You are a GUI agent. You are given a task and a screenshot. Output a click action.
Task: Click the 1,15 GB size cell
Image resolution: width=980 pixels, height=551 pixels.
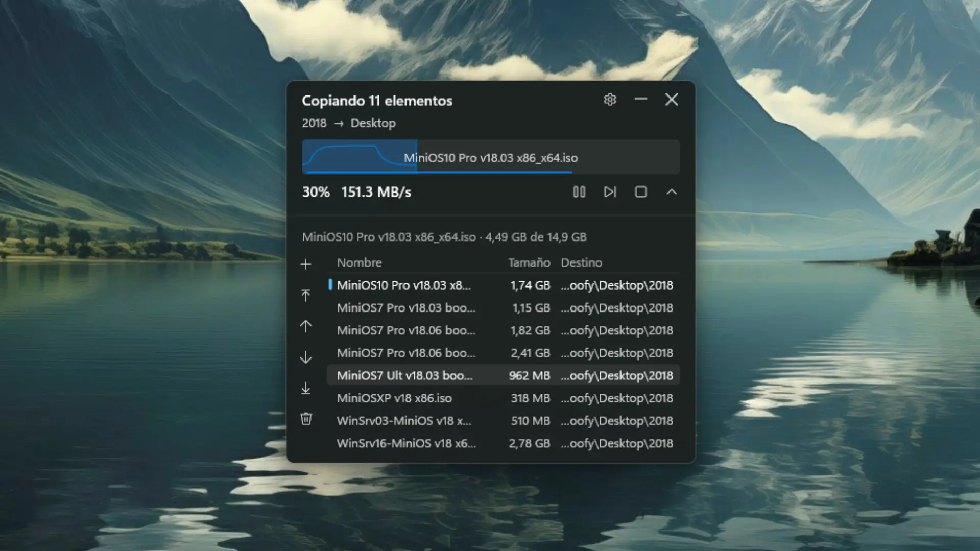point(531,308)
